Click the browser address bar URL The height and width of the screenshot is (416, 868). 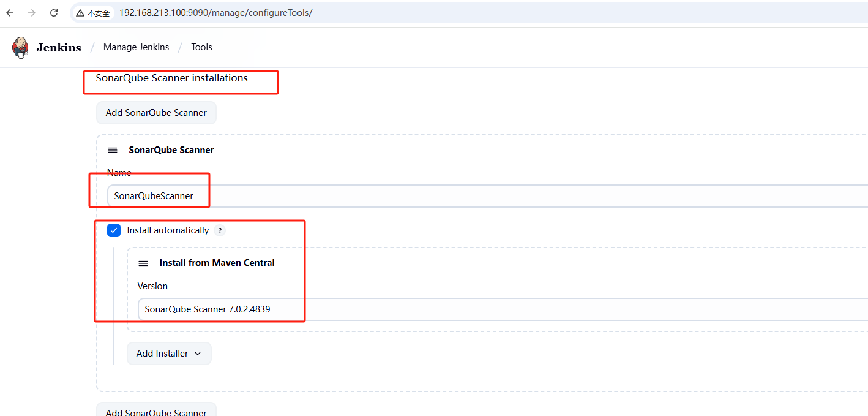pyautogui.click(x=215, y=13)
